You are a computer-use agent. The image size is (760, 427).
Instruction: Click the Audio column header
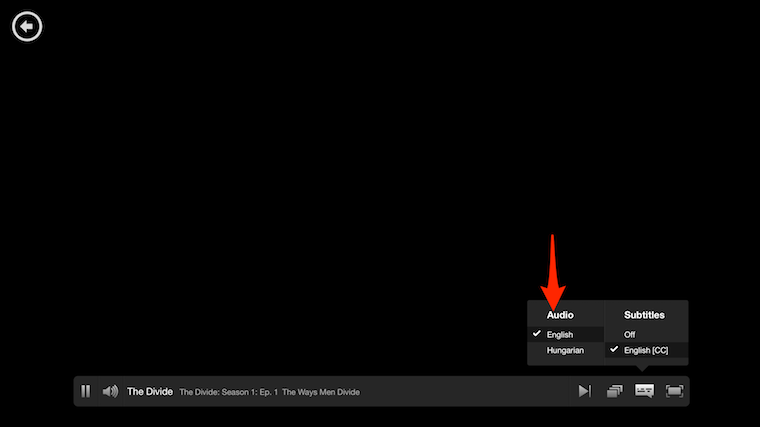(560, 315)
